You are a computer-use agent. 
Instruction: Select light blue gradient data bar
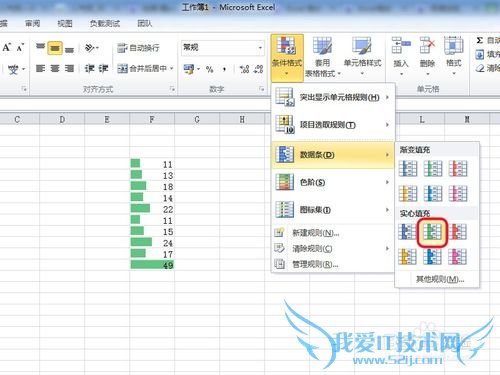tap(433, 194)
